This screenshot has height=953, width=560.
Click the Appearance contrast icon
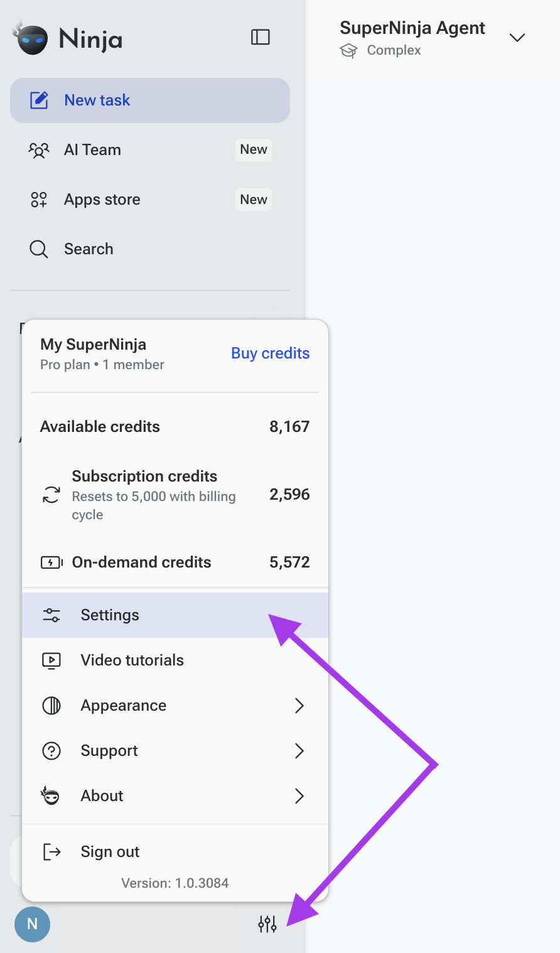[x=51, y=706]
